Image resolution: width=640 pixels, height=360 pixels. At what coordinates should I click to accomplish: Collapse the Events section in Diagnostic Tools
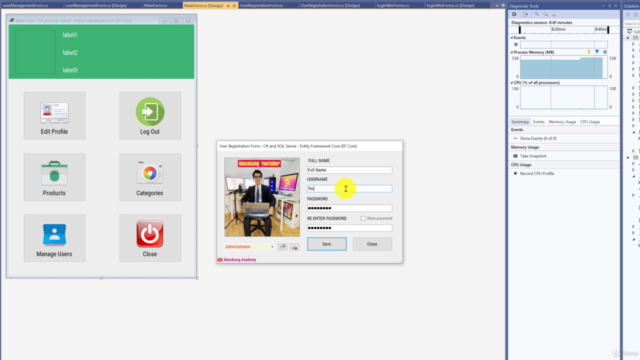tap(511, 38)
